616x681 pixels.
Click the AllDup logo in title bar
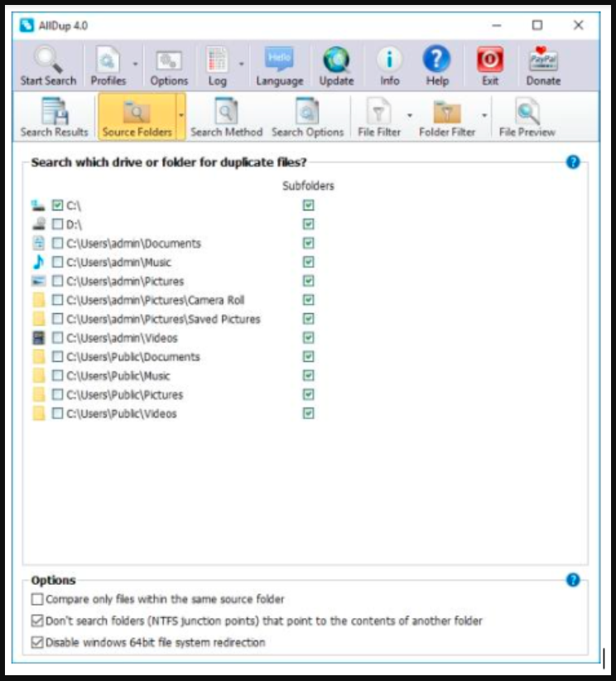tap(27, 25)
